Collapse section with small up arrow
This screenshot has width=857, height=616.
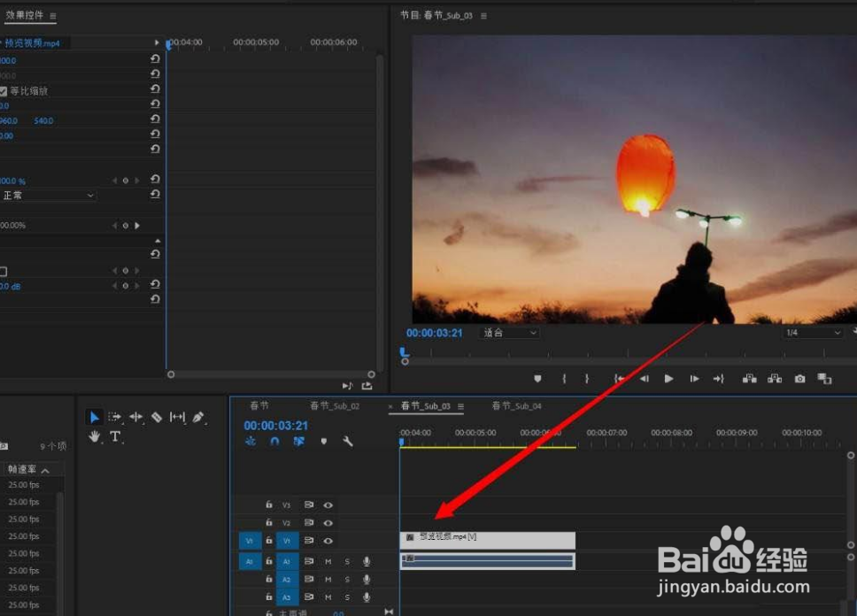coord(158,241)
